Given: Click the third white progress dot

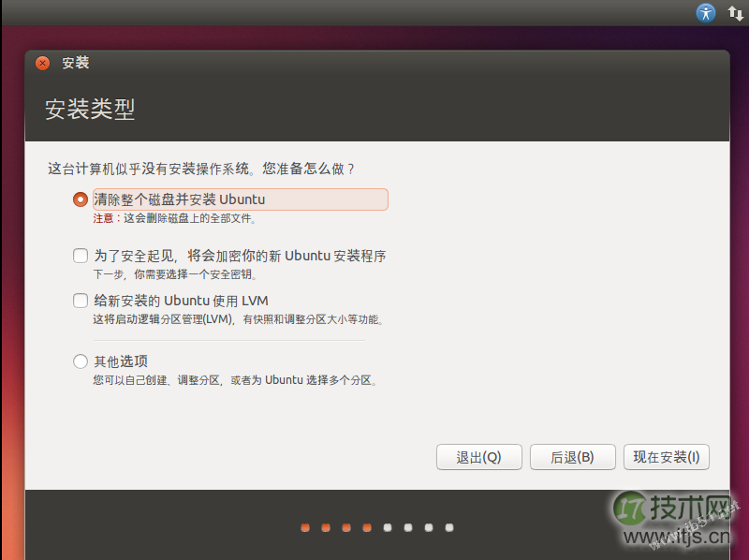Looking at the screenshot, I should click(429, 527).
